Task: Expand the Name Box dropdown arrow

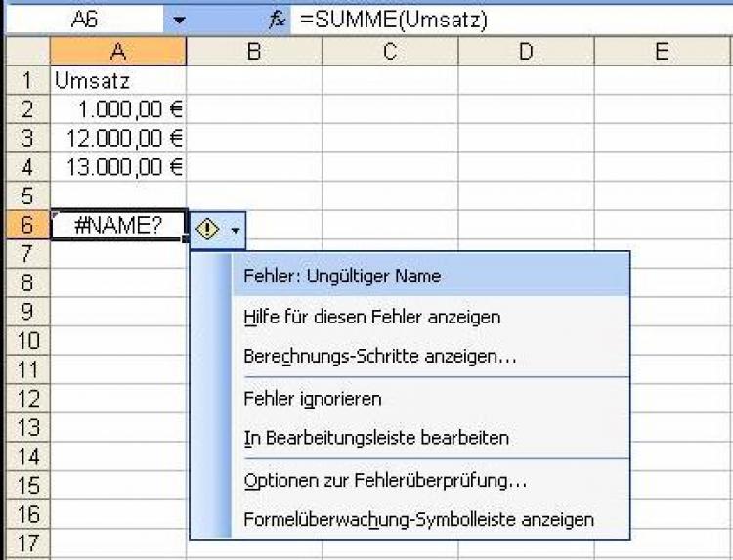Action: 178,19
